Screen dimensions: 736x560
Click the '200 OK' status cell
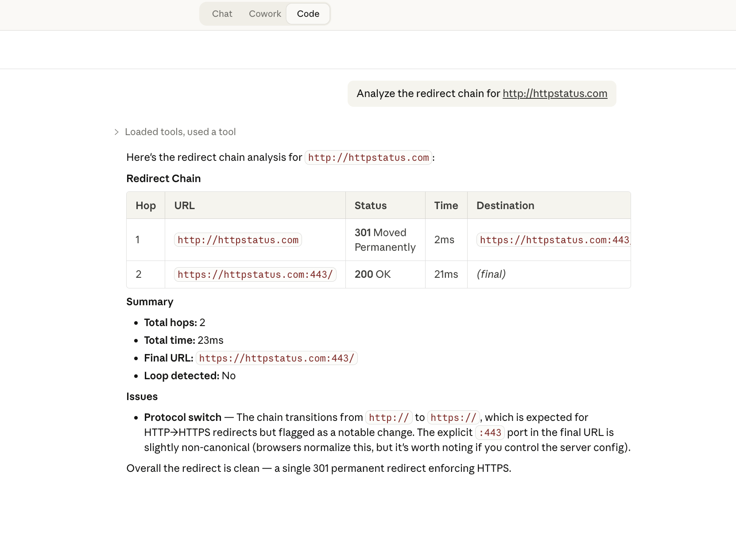(x=372, y=274)
